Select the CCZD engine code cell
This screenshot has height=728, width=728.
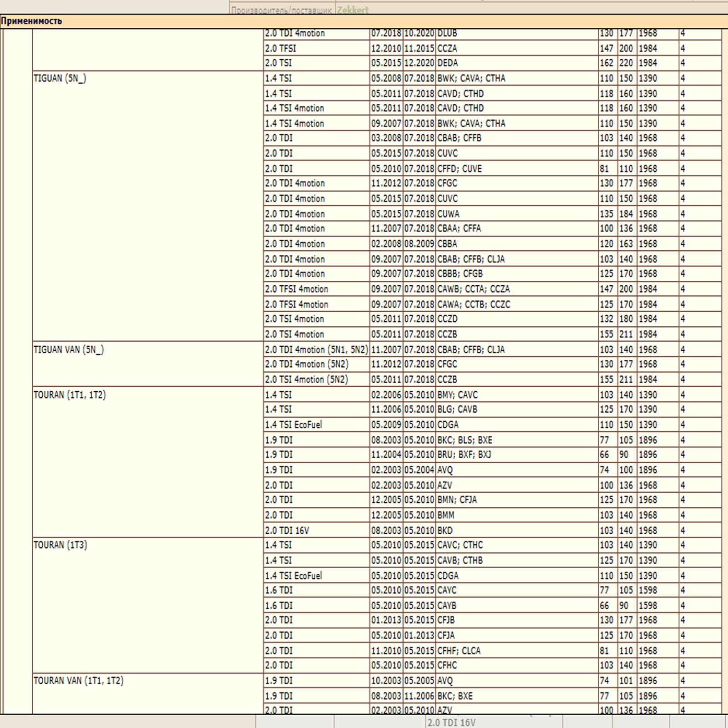click(x=447, y=319)
